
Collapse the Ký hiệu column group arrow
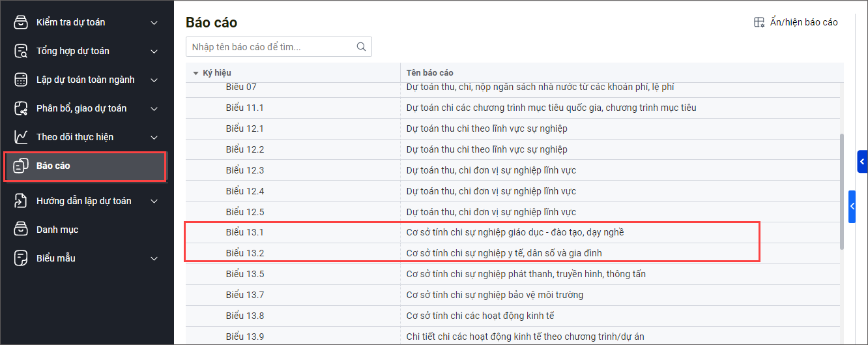click(195, 73)
